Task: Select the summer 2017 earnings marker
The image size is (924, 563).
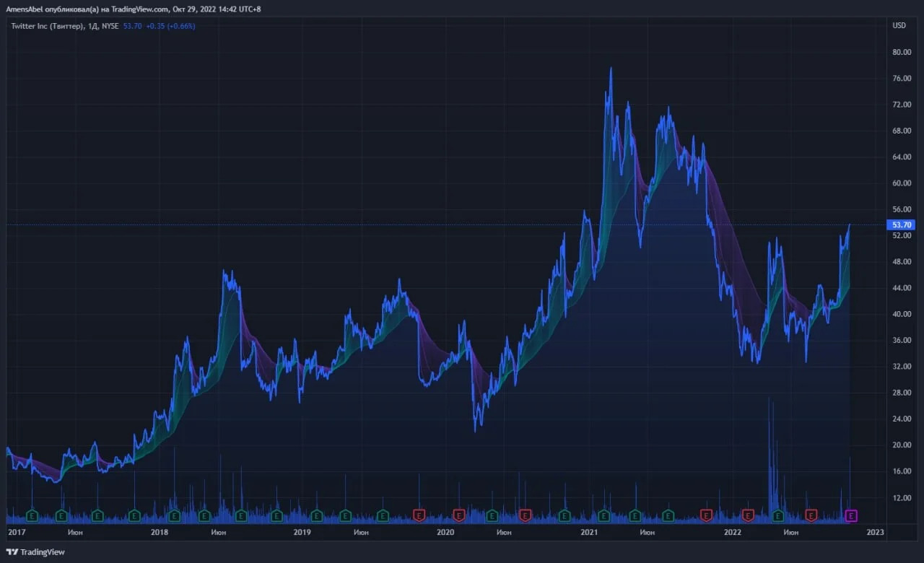Action: point(97,515)
